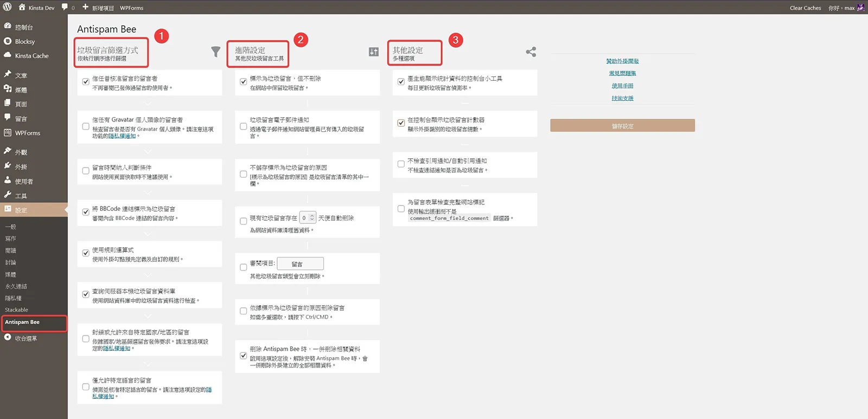Uncheck 使用規則運算式 checkbox

86,253
